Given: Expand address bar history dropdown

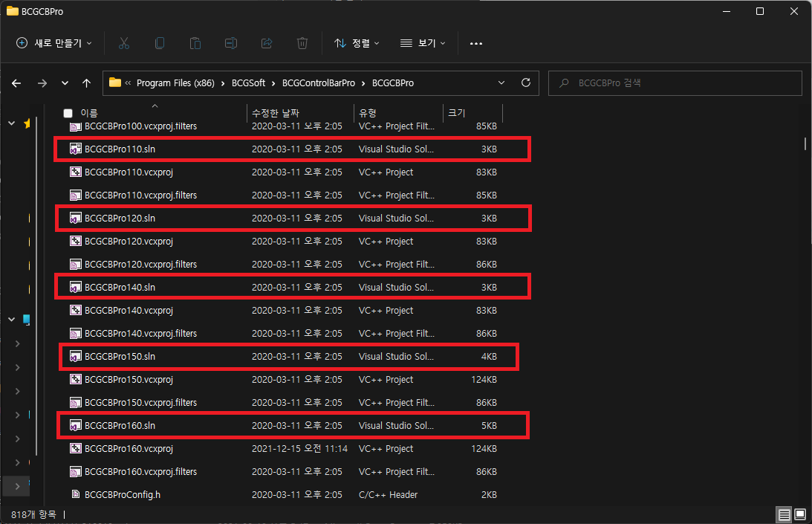Looking at the screenshot, I should tap(501, 83).
